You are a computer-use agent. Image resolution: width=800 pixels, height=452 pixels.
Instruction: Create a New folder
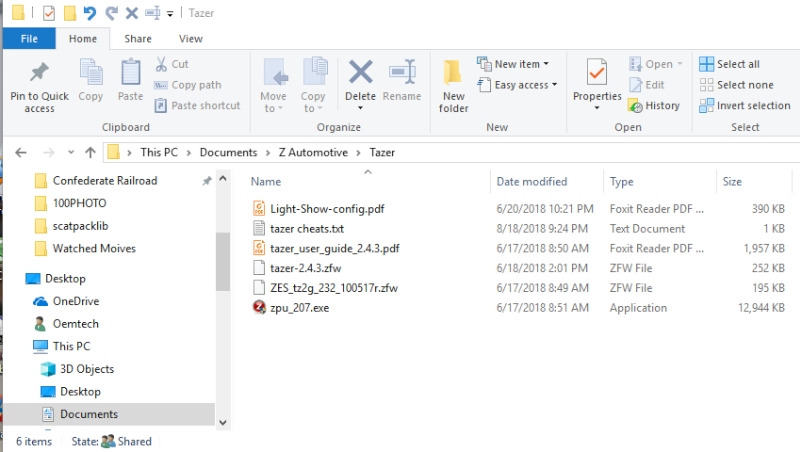(x=453, y=86)
